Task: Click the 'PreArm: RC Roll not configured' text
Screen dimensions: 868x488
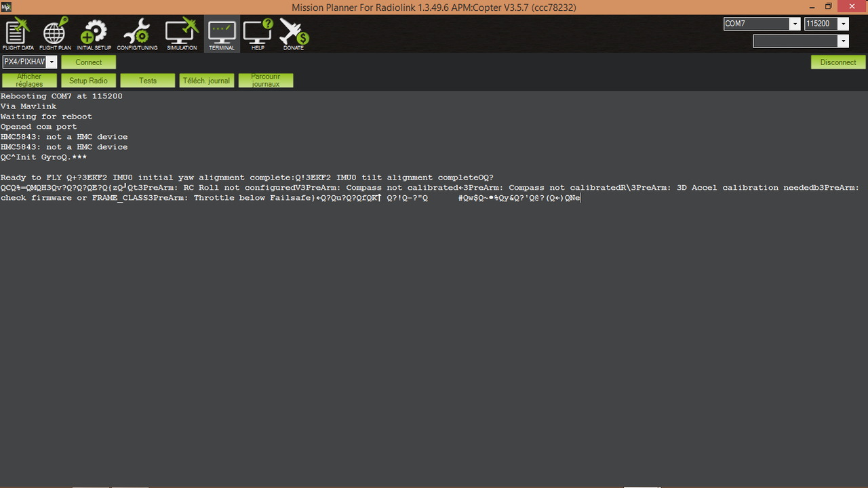Action: (217, 188)
